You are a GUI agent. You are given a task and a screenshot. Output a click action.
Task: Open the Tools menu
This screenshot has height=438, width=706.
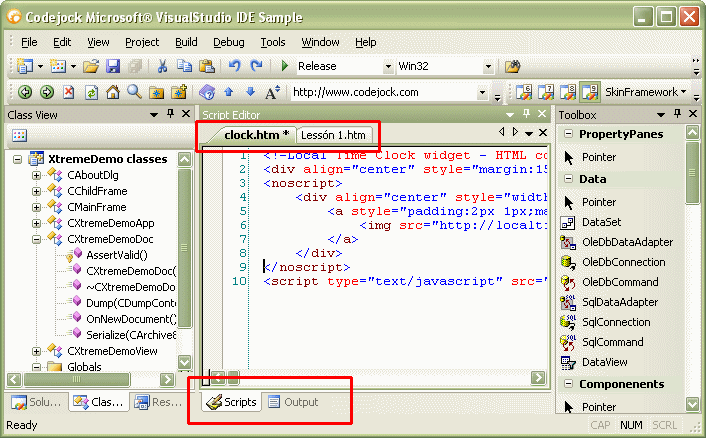tap(273, 42)
